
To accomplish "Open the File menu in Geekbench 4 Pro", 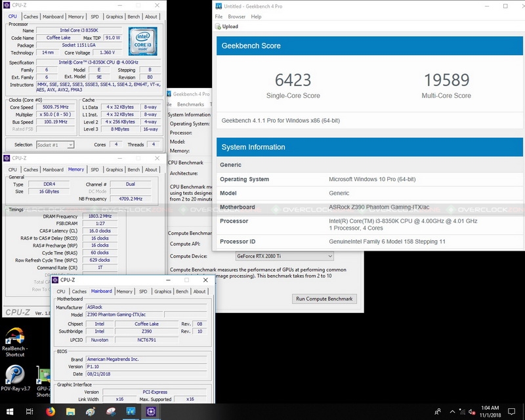I will (219, 16).
